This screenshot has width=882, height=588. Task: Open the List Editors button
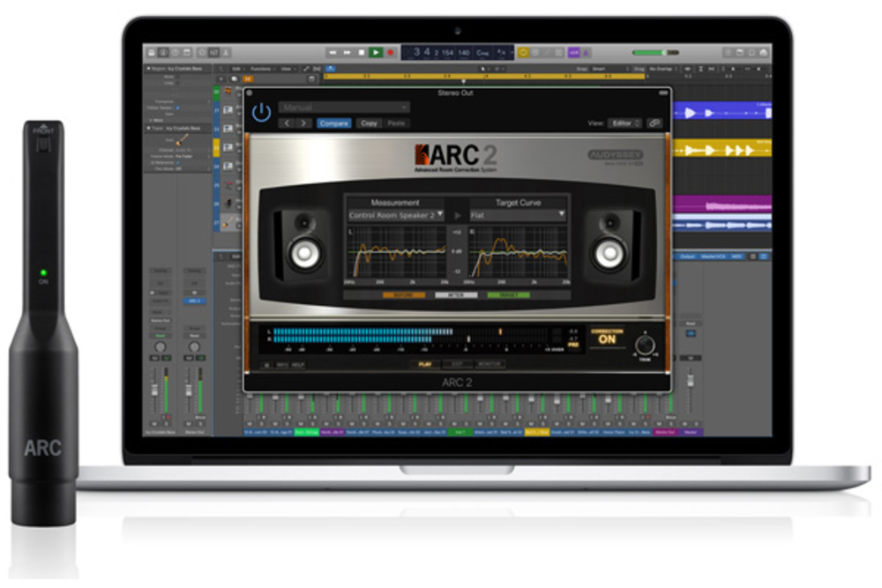(x=728, y=52)
